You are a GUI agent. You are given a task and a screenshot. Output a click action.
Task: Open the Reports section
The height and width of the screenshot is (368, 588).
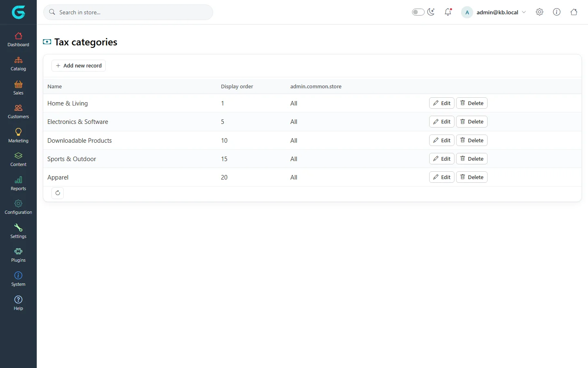point(18,184)
